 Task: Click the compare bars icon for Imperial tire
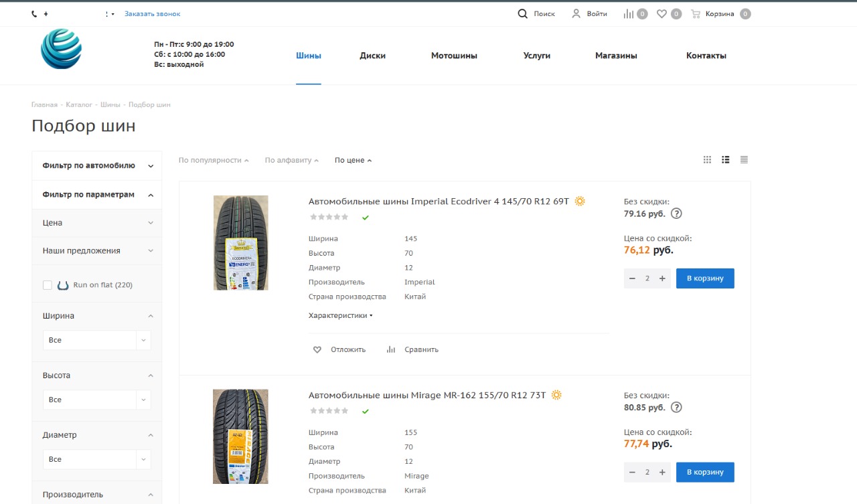pos(391,349)
